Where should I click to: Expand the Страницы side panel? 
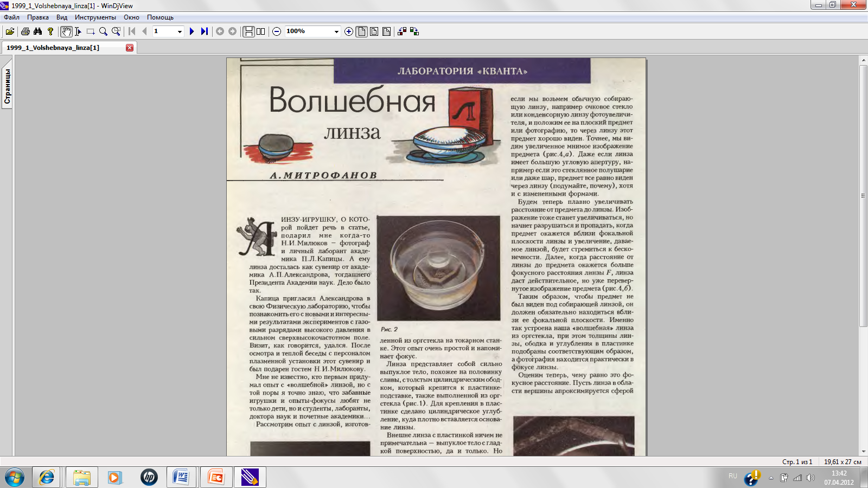7,86
